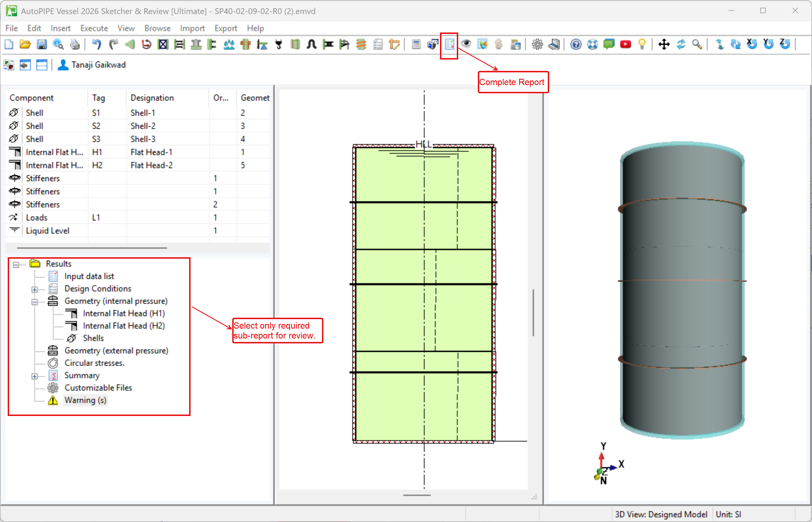Screen dimensions: 812x522
Task: Select Input data list in Results
Action: click(89, 276)
